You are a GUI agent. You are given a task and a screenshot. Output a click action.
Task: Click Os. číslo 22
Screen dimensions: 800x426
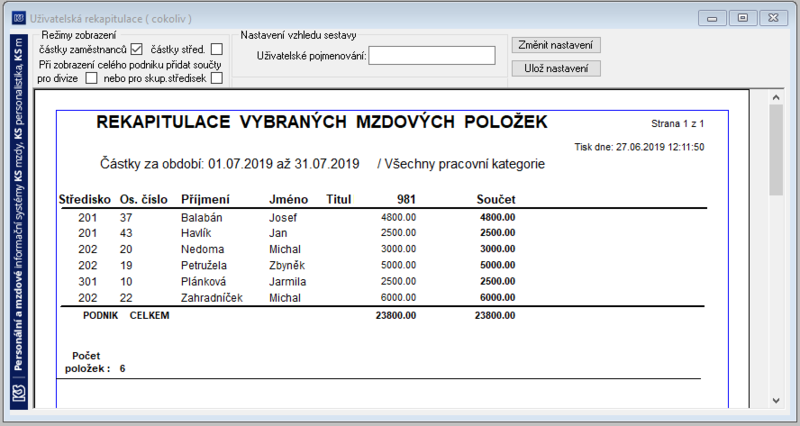pos(126,298)
